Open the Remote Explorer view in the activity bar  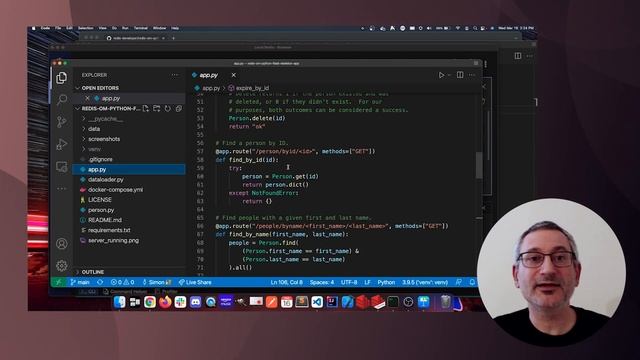coord(62,167)
